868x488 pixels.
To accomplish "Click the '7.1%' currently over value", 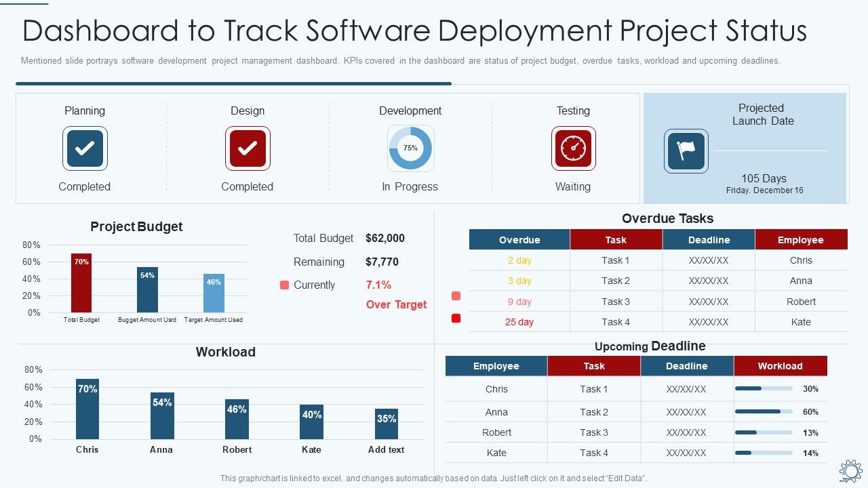I will click(378, 285).
